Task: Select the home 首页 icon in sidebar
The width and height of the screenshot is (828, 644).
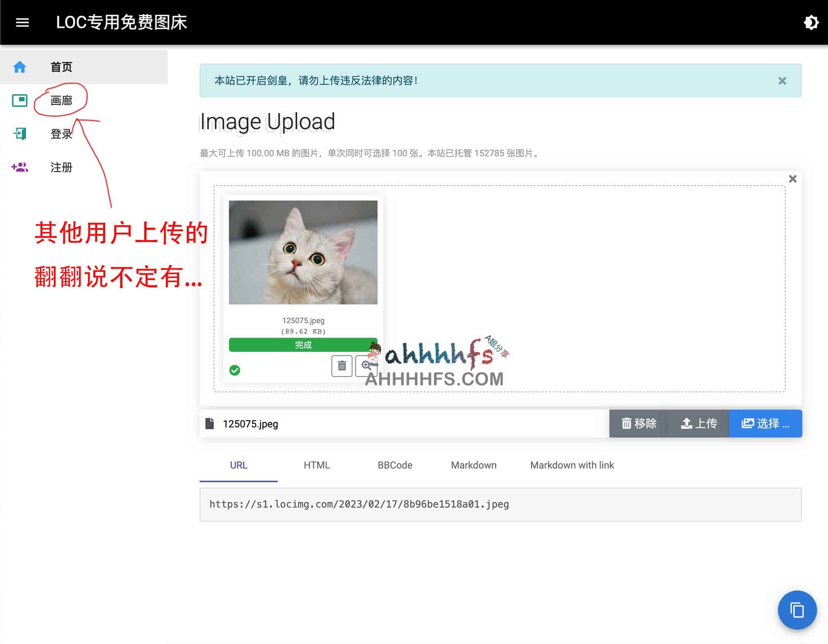Action: [x=19, y=67]
